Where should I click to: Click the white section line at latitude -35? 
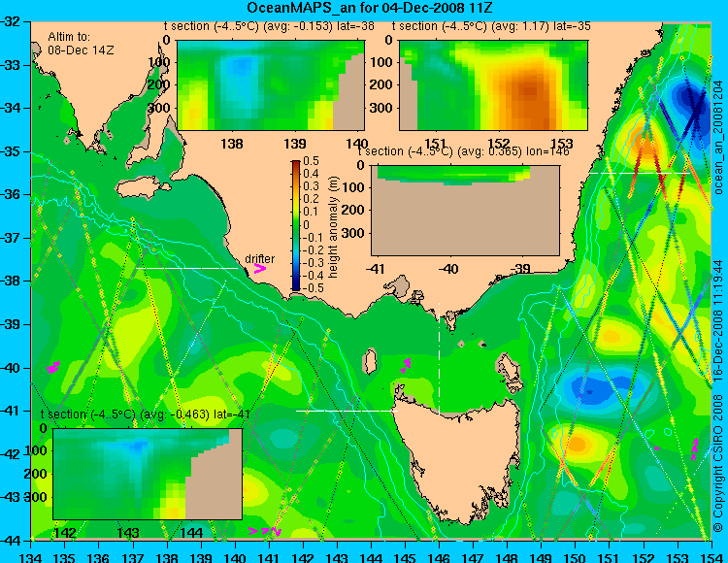click(x=640, y=173)
